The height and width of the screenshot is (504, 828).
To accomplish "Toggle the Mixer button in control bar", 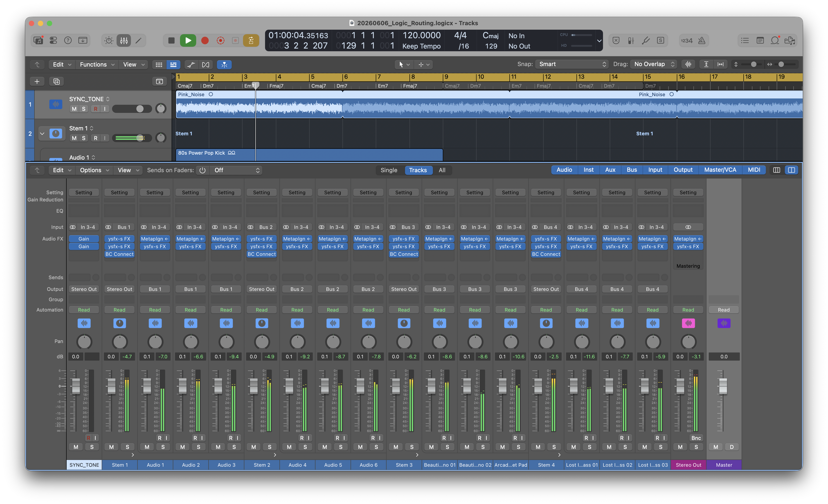I will [x=124, y=41].
